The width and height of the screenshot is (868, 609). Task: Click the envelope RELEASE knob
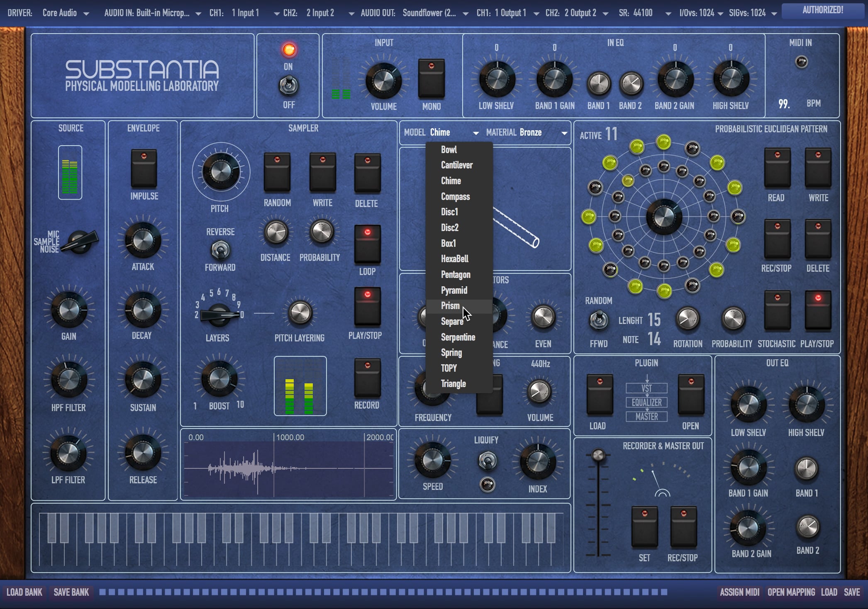click(143, 452)
